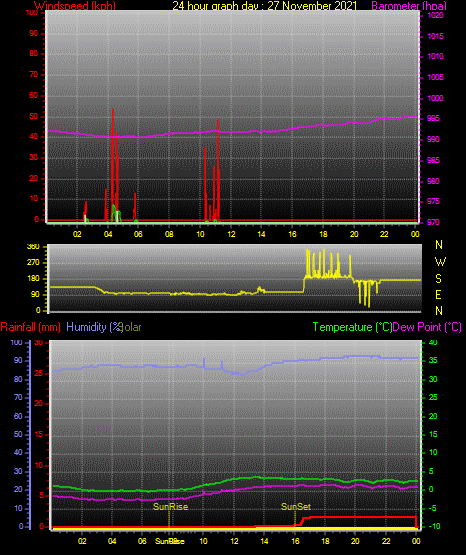Click the 990 value on barometer axis
The image size is (466, 555).
[433, 139]
